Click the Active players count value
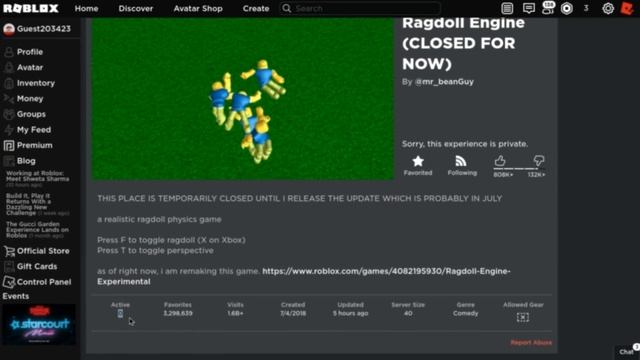The width and height of the screenshot is (640, 360). pyautogui.click(x=120, y=313)
